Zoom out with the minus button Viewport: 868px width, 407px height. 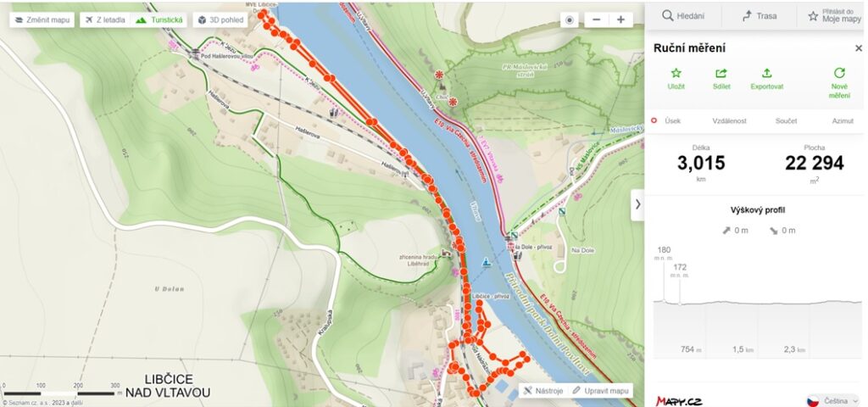(597, 20)
